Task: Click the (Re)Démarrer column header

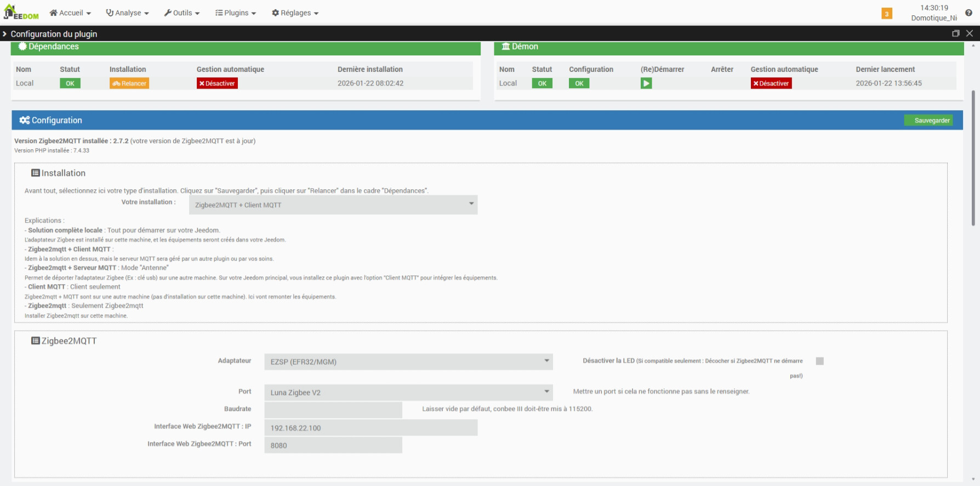Action: (x=662, y=69)
